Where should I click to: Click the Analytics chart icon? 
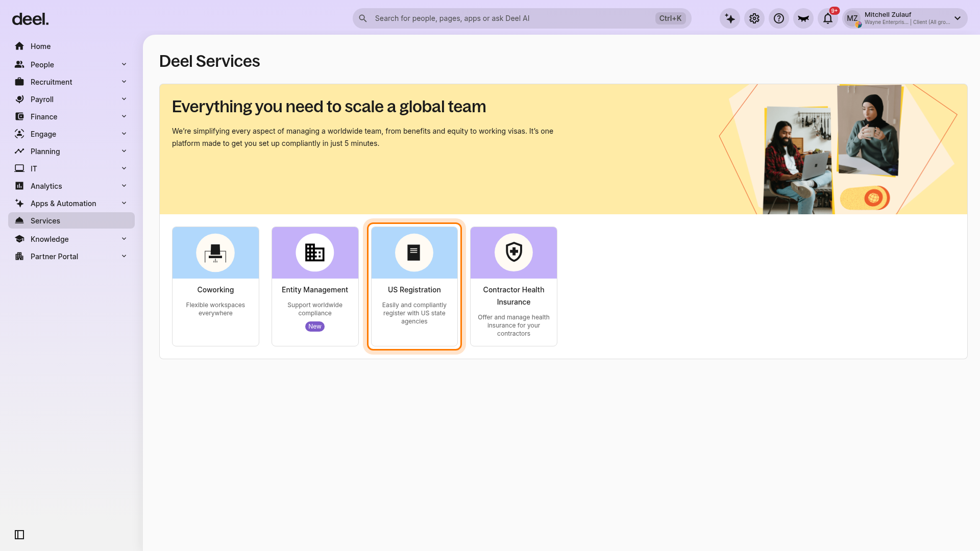click(19, 186)
